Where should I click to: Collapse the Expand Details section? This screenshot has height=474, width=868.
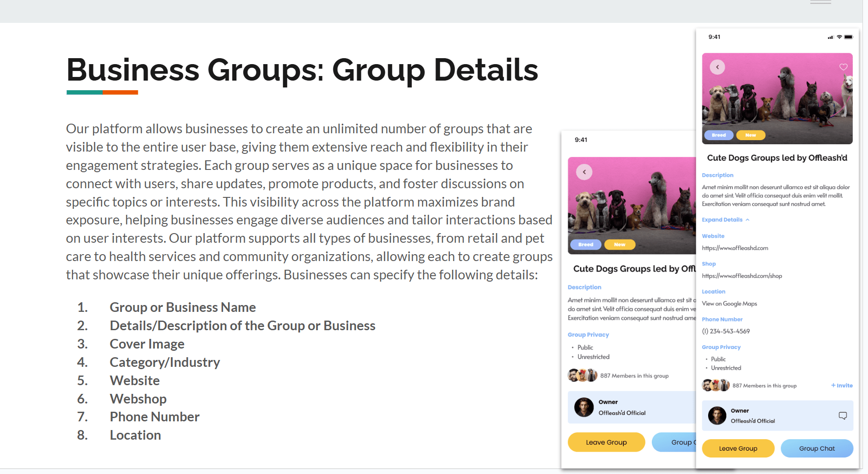726,220
